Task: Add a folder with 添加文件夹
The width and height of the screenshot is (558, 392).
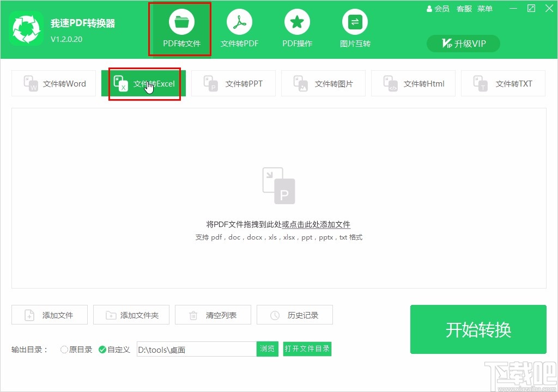Action: (x=131, y=315)
